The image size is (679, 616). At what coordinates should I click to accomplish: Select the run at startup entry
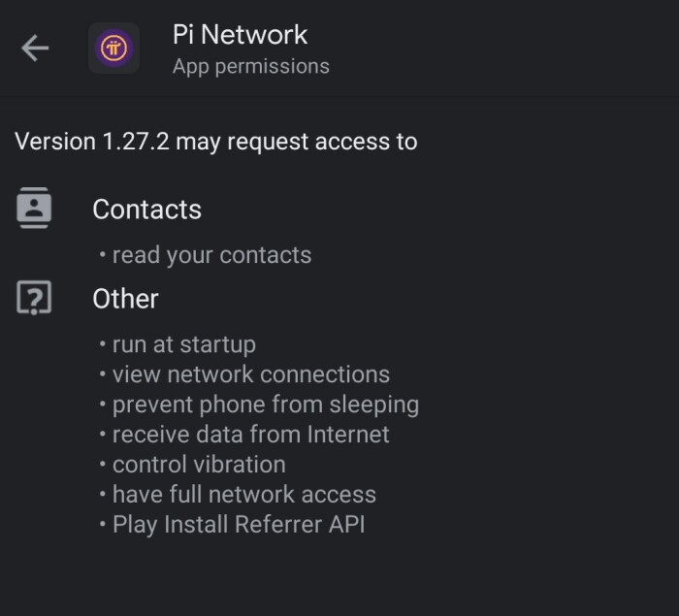tap(184, 344)
